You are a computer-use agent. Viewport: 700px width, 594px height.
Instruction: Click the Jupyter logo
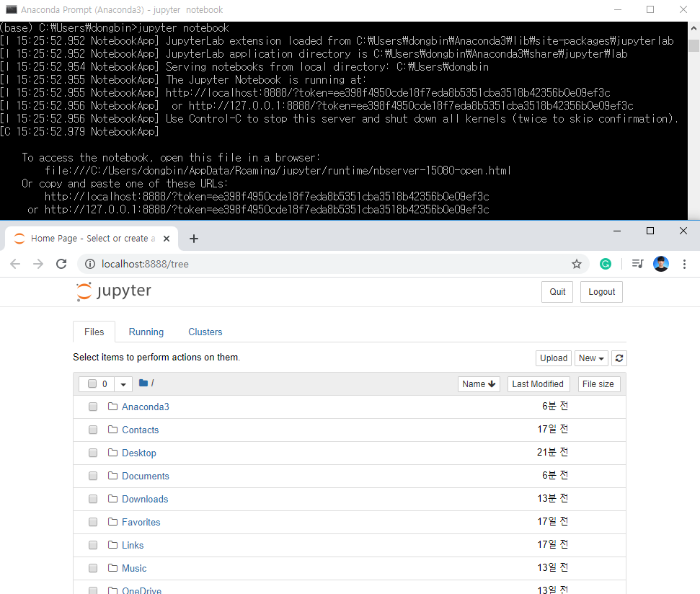click(x=114, y=291)
